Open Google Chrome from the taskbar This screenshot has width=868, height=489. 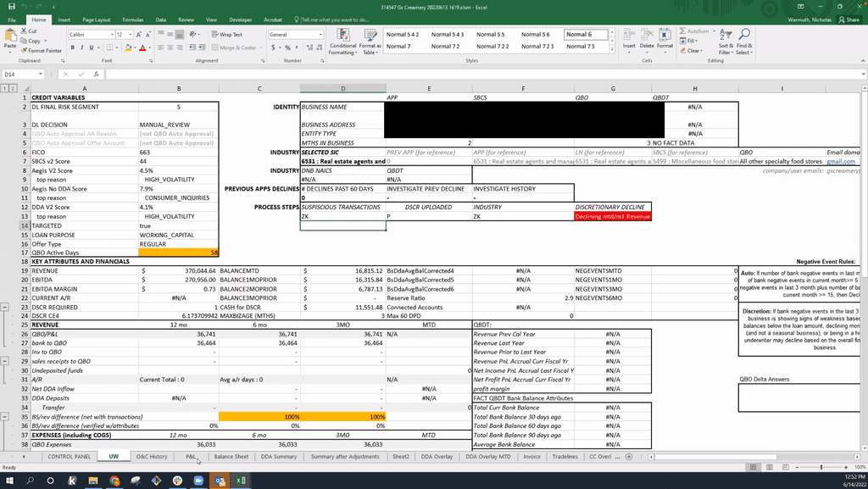pyautogui.click(x=114, y=481)
